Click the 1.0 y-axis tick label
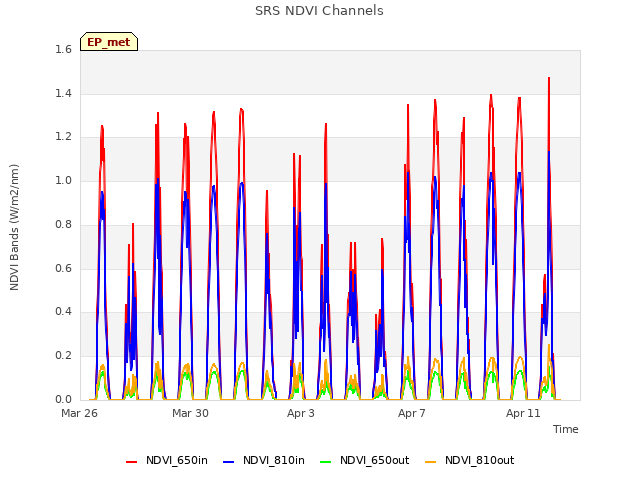 63,180
